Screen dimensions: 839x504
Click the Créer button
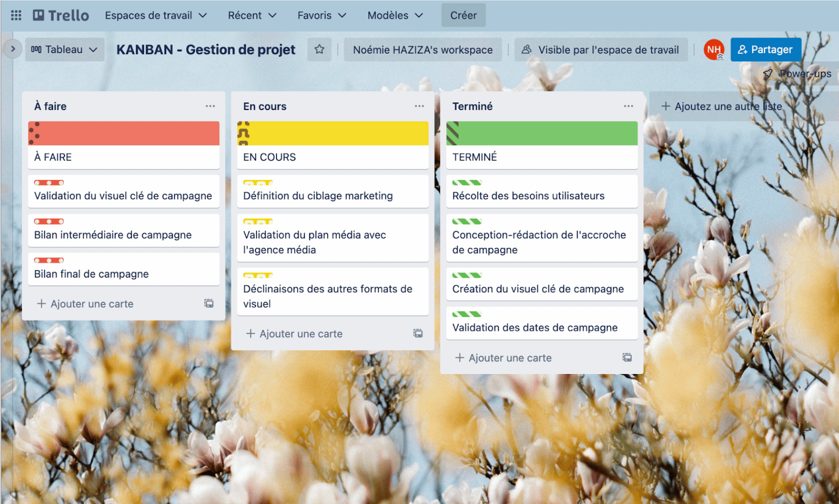(463, 15)
